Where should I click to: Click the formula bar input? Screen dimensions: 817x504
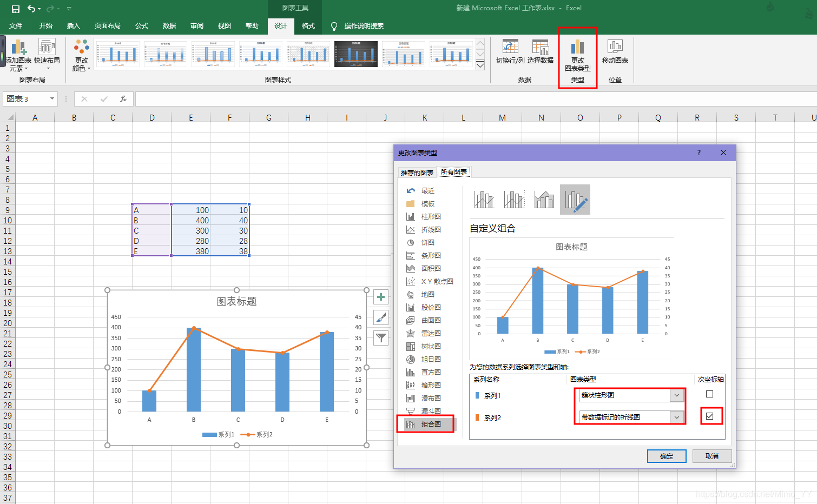click(476, 99)
